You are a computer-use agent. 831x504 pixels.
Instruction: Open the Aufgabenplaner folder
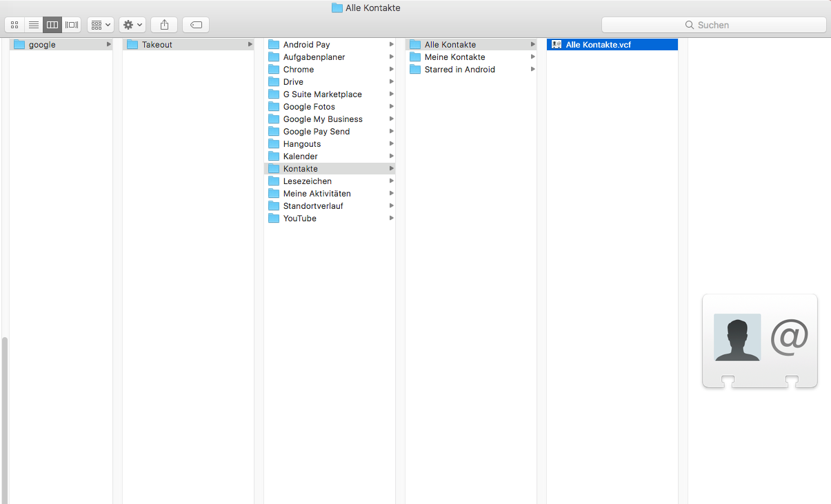click(x=330, y=57)
